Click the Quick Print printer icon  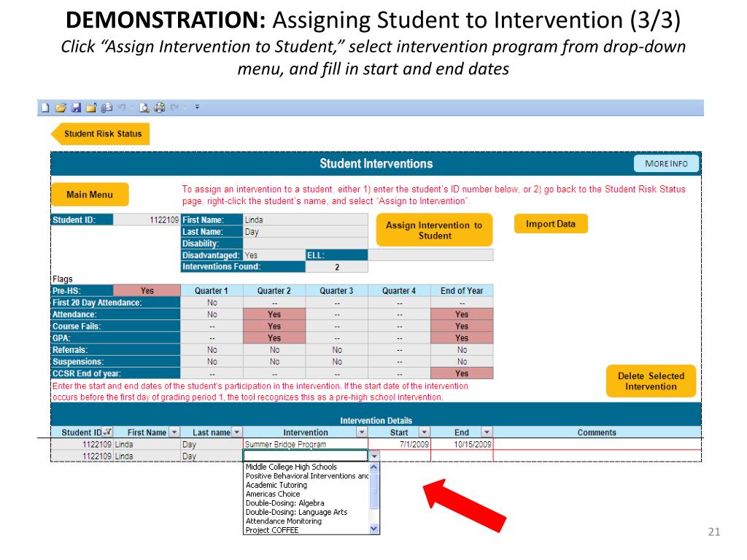(x=160, y=108)
